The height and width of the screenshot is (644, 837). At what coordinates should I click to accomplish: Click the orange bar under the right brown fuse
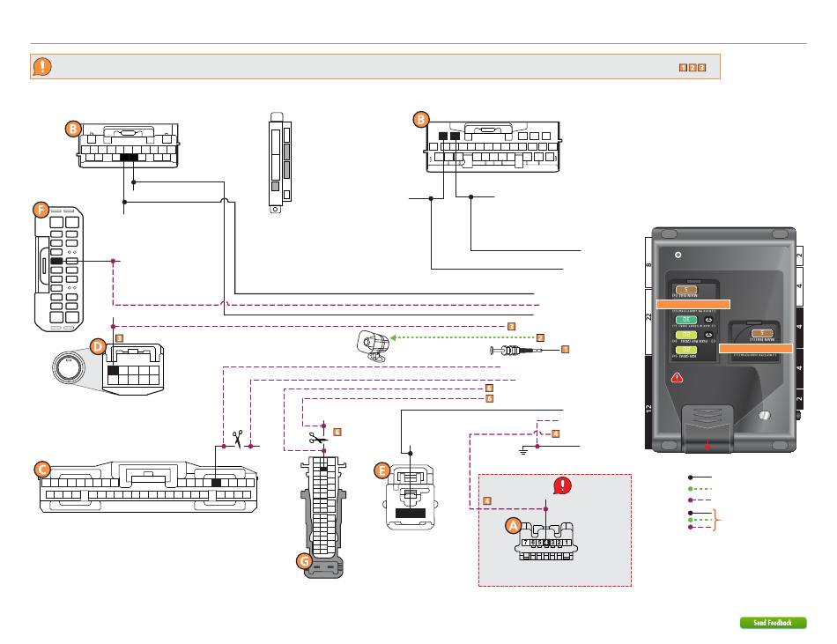coord(755,348)
